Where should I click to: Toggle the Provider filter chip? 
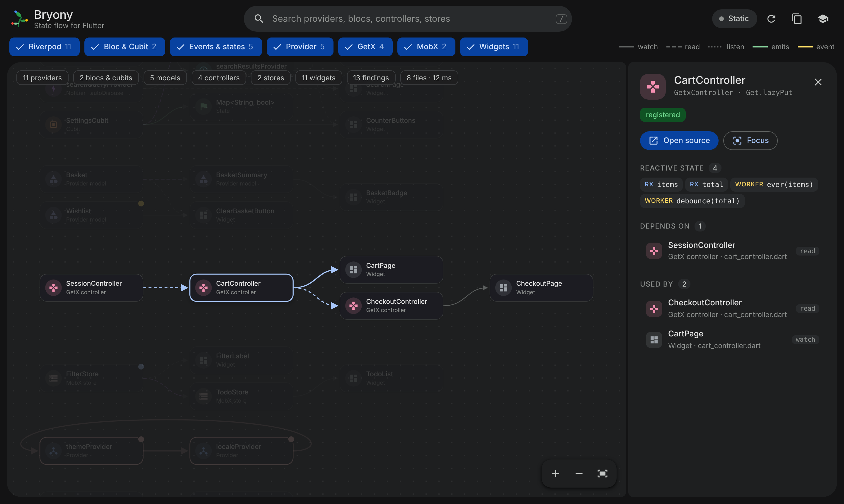(300, 47)
